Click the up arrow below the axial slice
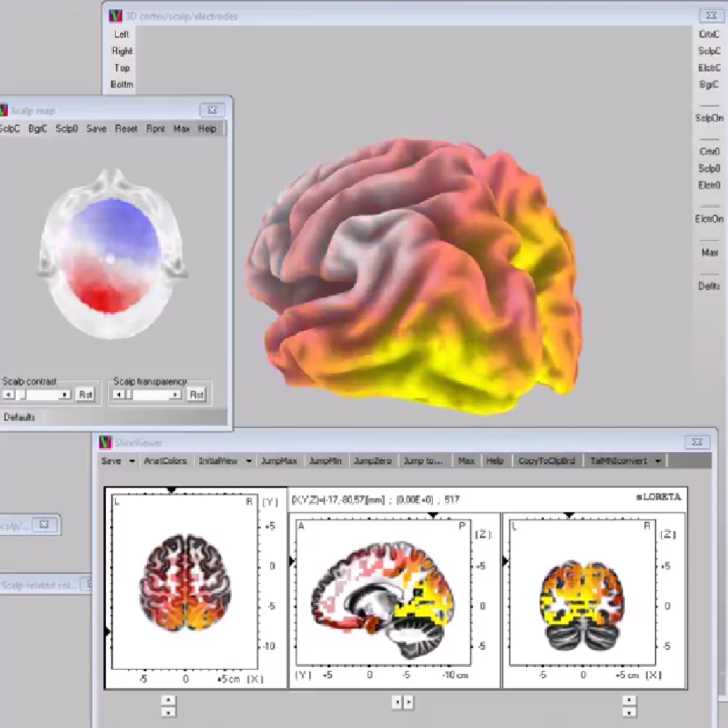The height and width of the screenshot is (728, 728). click(x=168, y=700)
